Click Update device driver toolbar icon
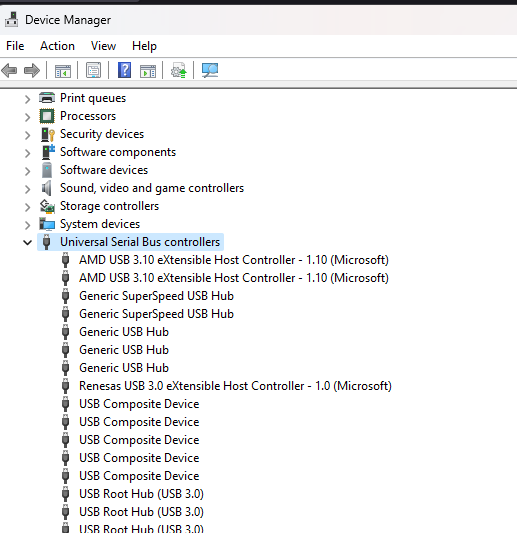Image resolution: width=517 pixels, height=533 pixels. tap(179, 71)
